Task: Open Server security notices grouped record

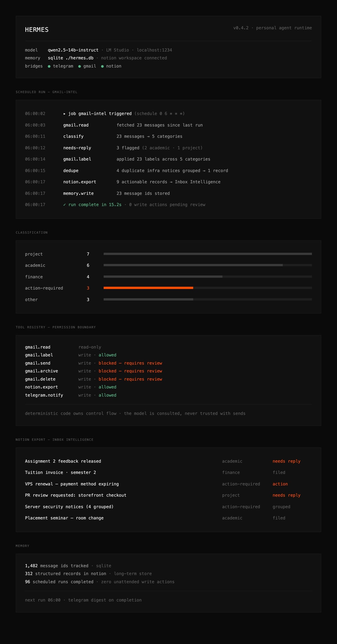Action: click(168, 507)
